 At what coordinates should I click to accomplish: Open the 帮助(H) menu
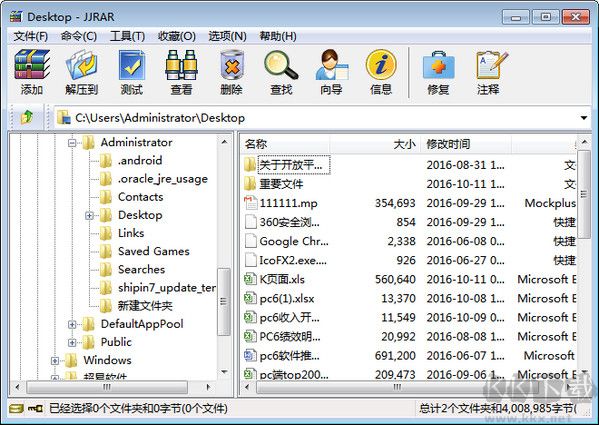278,36
